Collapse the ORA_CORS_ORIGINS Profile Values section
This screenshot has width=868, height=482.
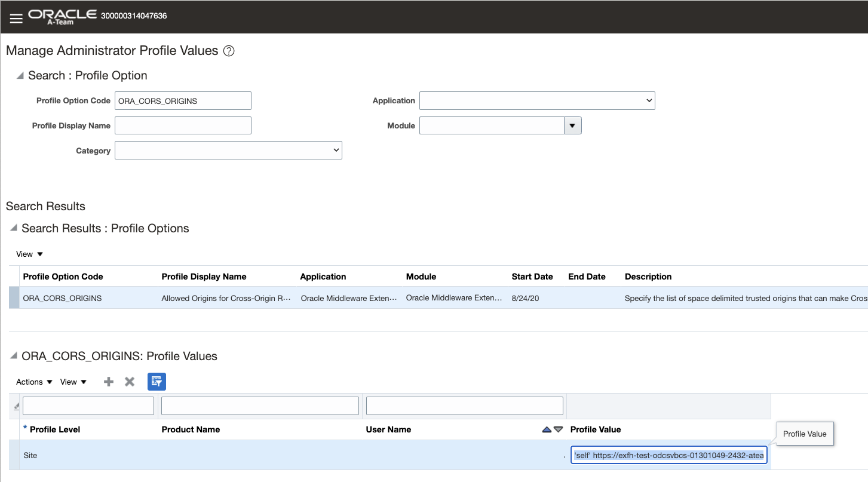[13, 357]
